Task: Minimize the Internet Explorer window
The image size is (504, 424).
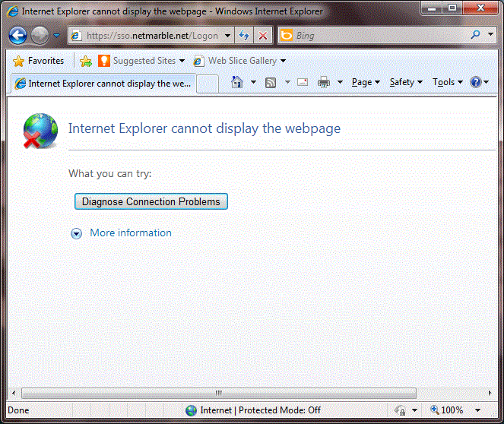Action: click(x=431, y=8)
